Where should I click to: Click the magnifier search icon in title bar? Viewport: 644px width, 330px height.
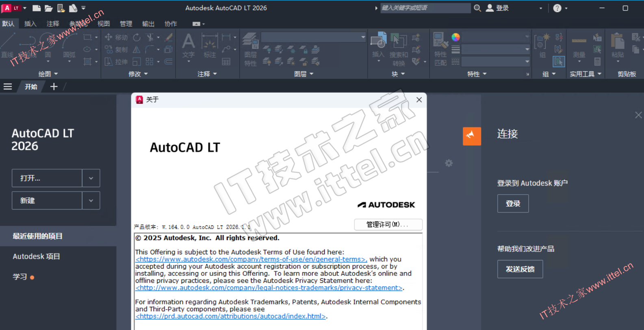[477, 8]
